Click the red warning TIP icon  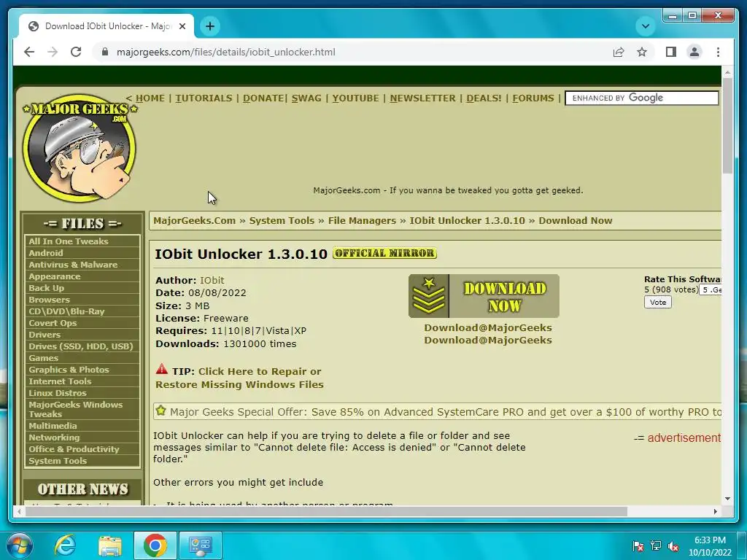coord(161,370)
